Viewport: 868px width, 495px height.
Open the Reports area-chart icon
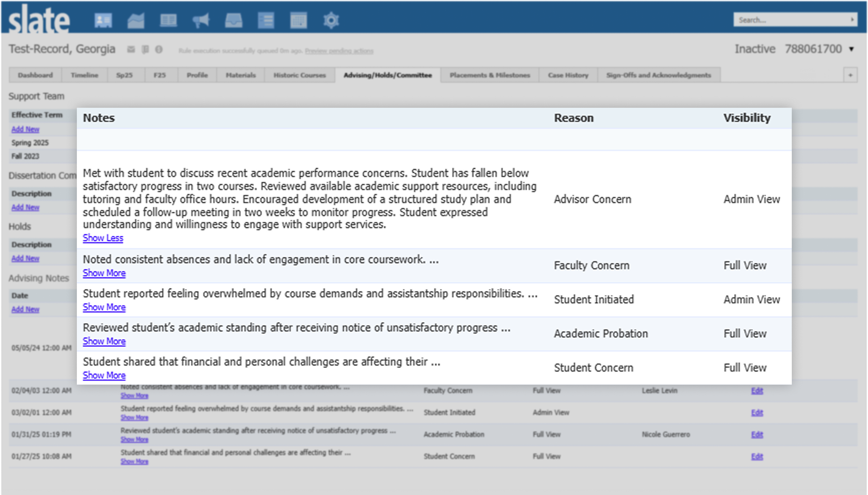click(x=136, y=20)
